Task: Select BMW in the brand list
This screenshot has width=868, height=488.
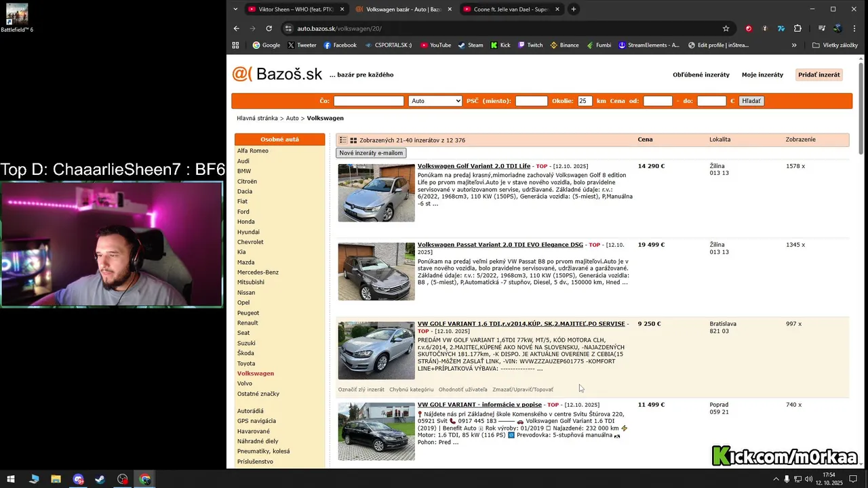Action: pyautogui.click(x=244, y=171)
